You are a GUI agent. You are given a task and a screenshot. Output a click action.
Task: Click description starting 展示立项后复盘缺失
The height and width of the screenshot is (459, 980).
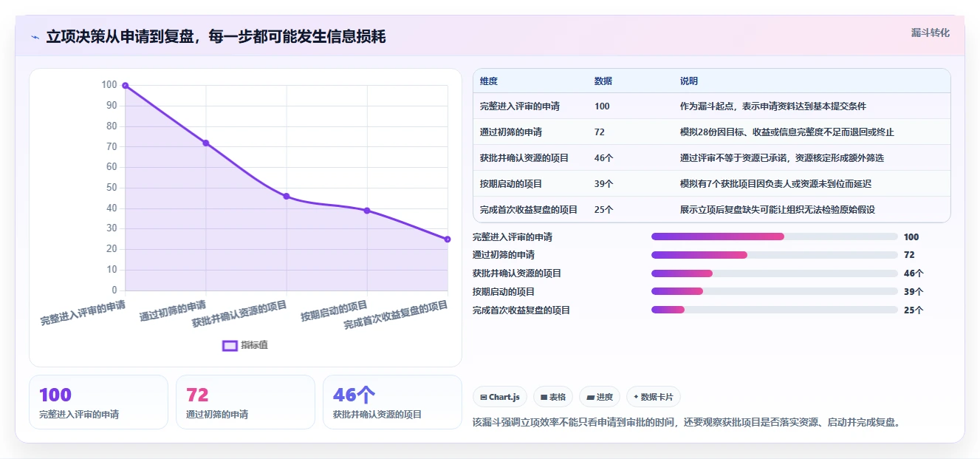tap(778, 210)
